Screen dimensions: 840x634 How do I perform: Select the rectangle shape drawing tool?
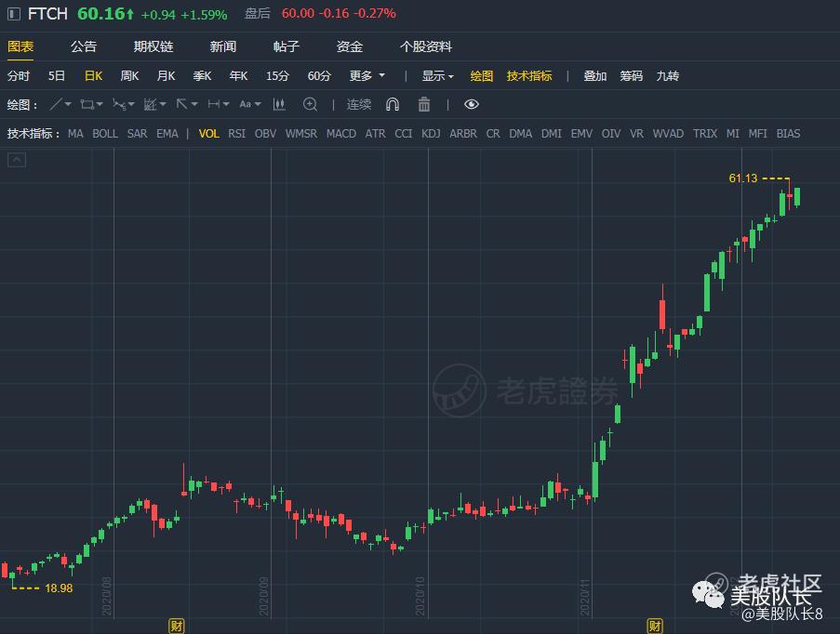tap(87, 104)
